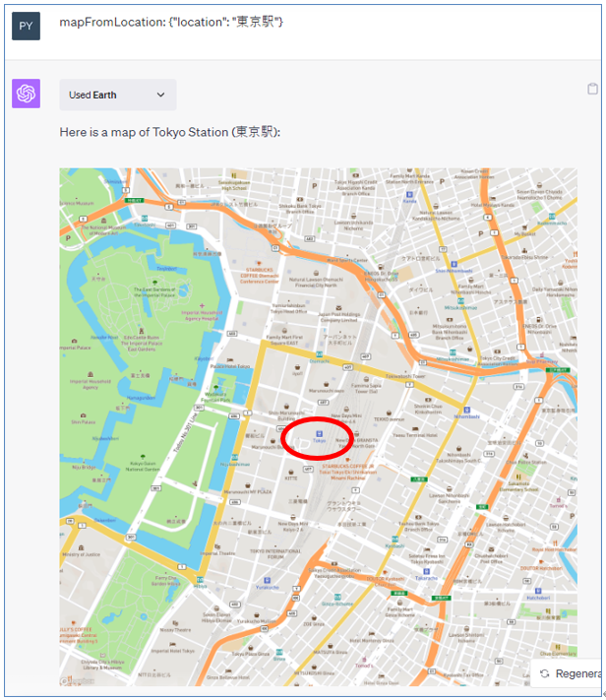This screenshot has height=700, width=606.
Task: Copy response with the clipboard icon
Action: tap(592, 89)
